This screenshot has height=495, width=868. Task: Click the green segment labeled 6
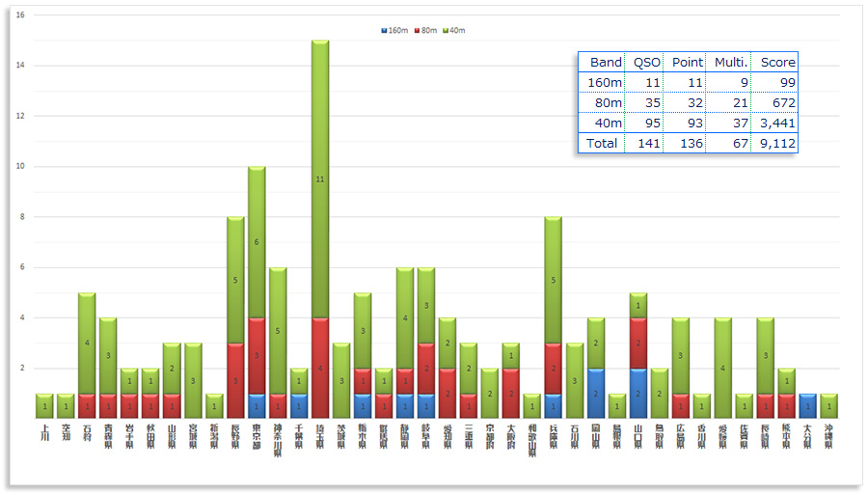point(257,242)
